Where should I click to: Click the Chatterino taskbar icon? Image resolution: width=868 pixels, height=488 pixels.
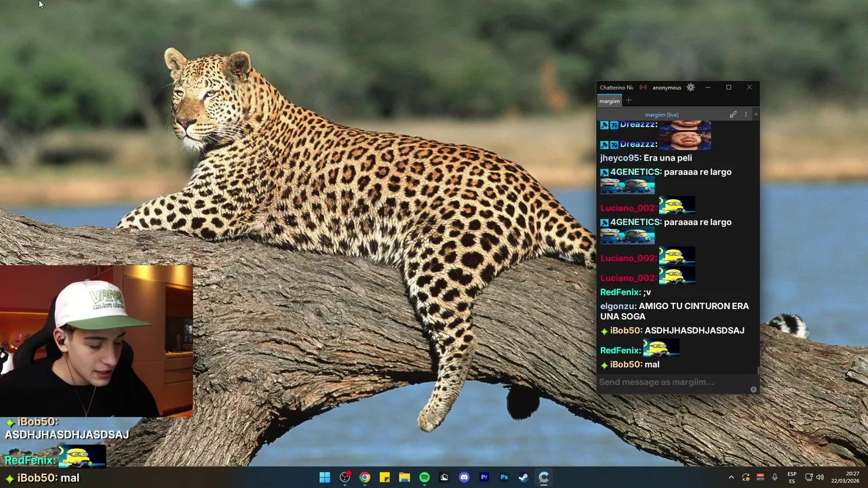(x=544, y=478)
